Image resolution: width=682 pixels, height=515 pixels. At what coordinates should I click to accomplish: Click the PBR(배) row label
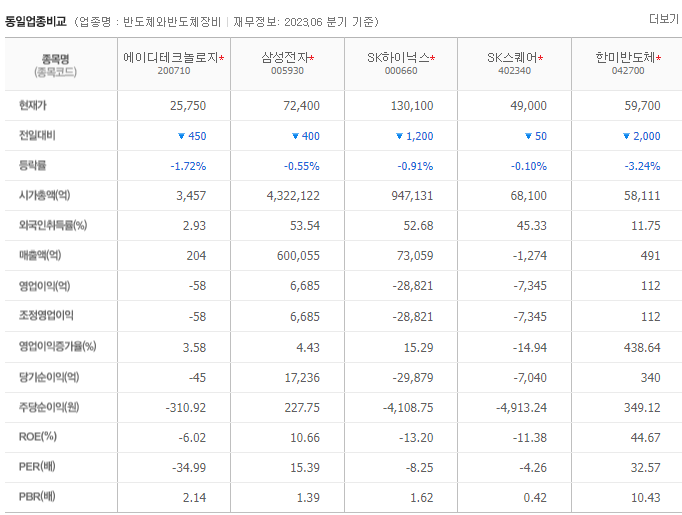pyautogui.click(x=37, y=497)
